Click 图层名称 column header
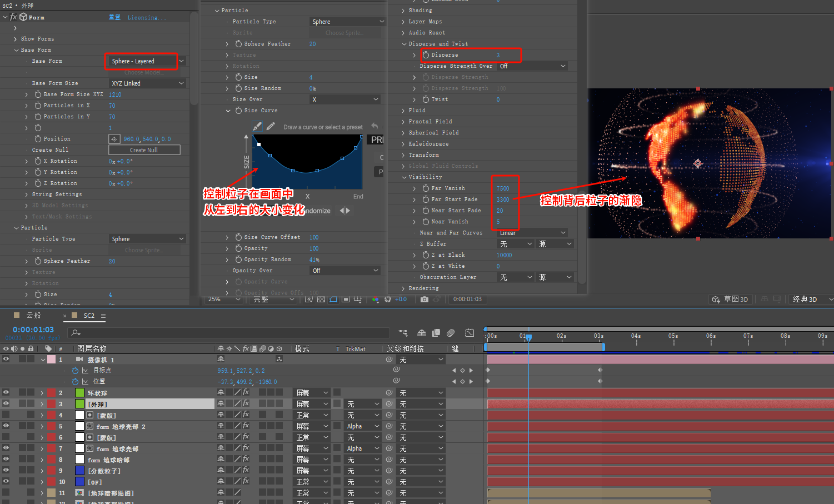 tap(92, 348)
